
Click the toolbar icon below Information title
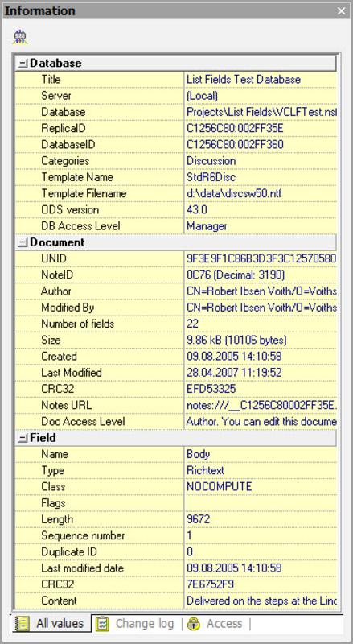[19, 37]
